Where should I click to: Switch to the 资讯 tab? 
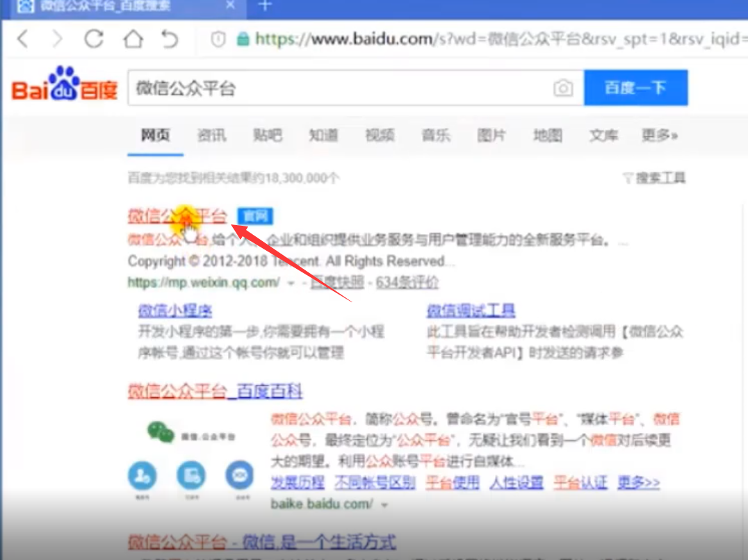pyautogui.click(x=211, y=135)
